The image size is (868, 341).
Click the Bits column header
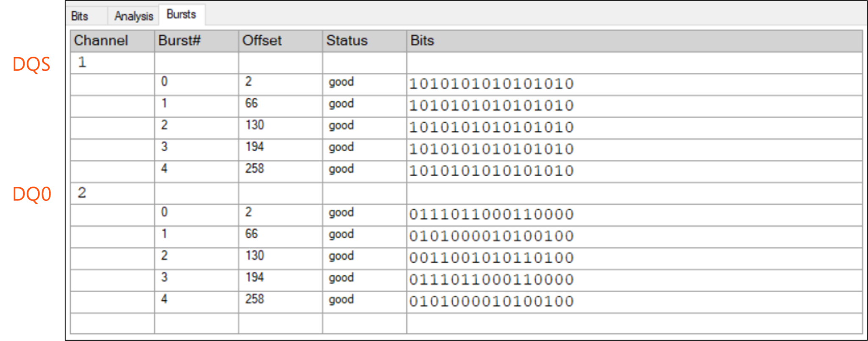(422, 41)
